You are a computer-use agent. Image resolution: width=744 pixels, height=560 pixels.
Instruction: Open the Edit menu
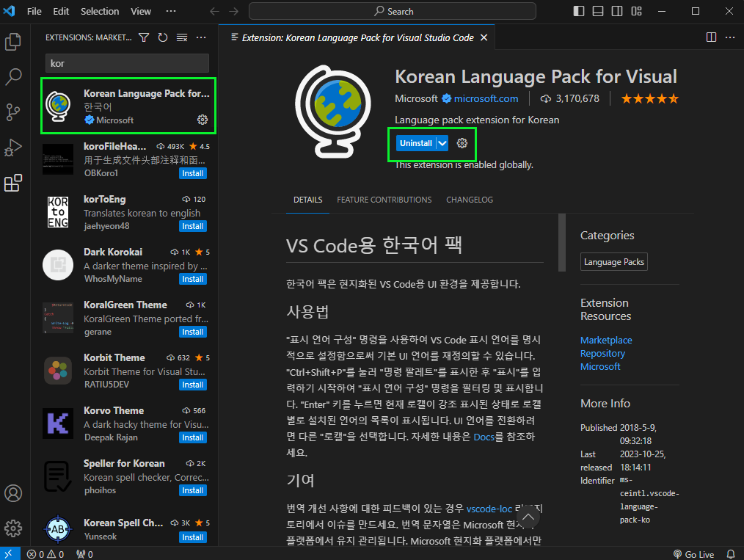pyautogui.click(x=61, y=12)
